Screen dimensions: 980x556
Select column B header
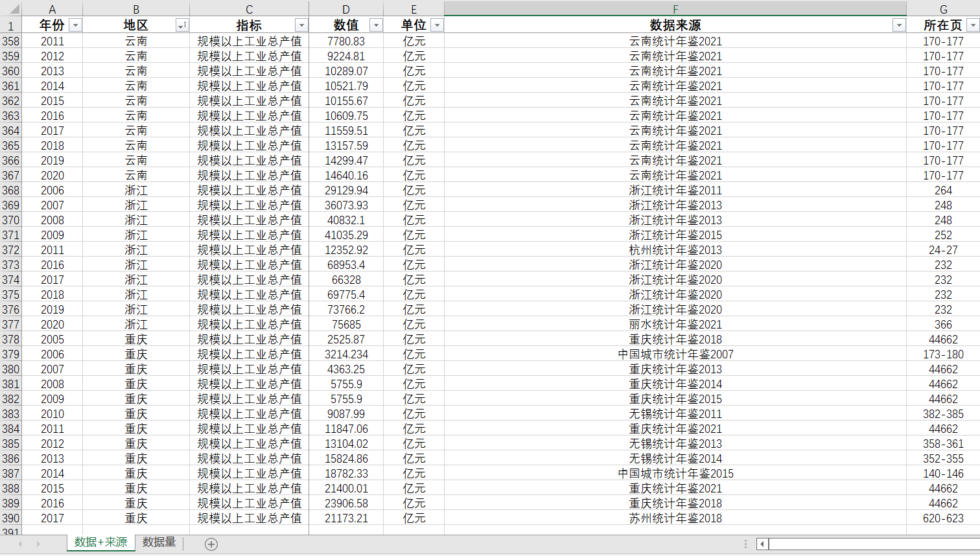(136, 9)
